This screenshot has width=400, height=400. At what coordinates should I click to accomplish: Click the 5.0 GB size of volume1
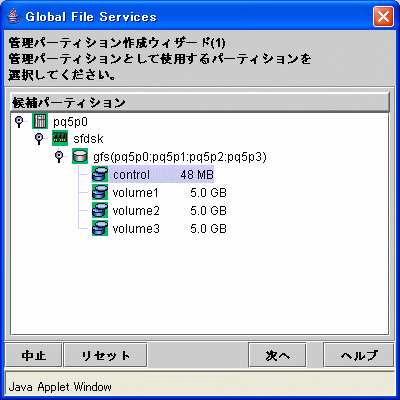208,193
